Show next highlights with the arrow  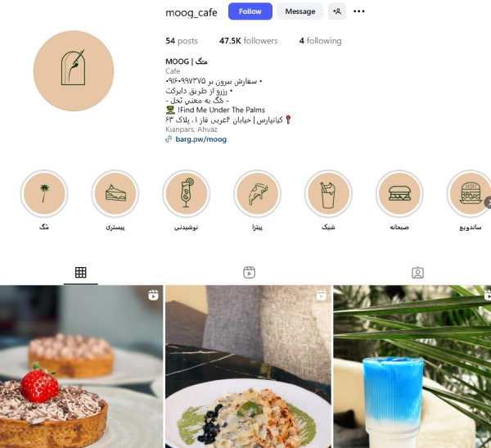coord(488,202)
